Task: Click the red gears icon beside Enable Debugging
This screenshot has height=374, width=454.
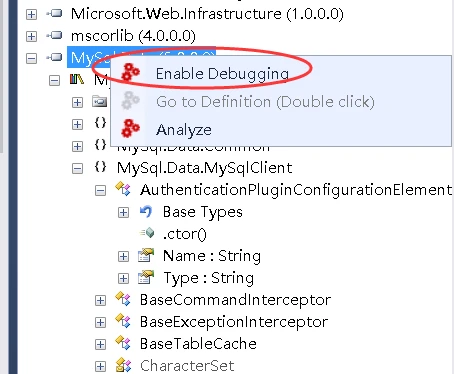Action: (130, 72)
